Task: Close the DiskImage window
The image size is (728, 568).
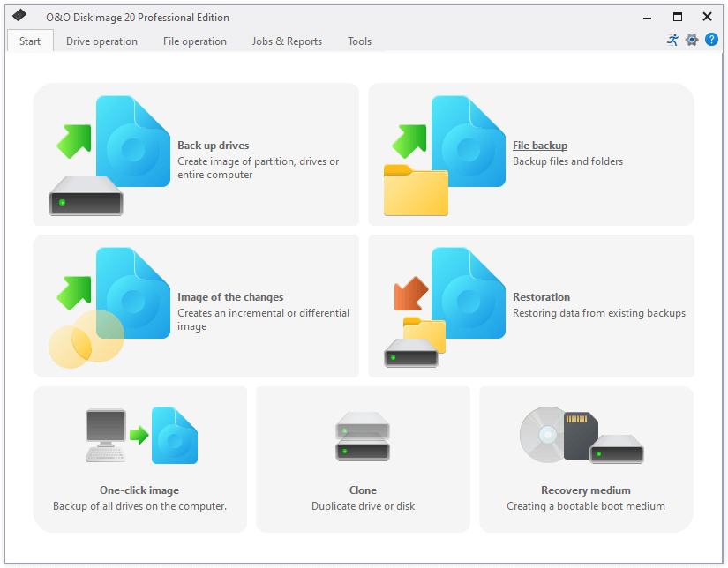Action: pyautogui.click(x=707, y=17)
